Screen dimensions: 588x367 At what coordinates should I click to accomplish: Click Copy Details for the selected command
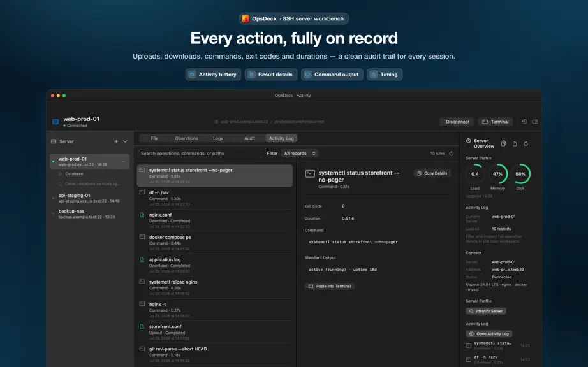point(432,173)
